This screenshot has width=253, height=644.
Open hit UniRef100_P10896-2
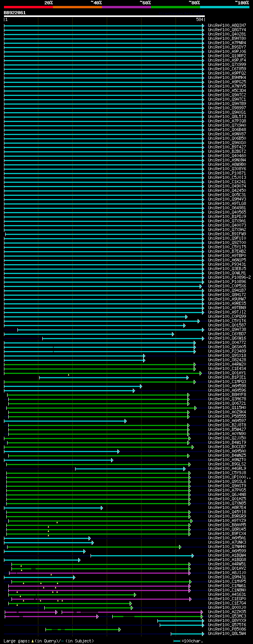point(229,277)
